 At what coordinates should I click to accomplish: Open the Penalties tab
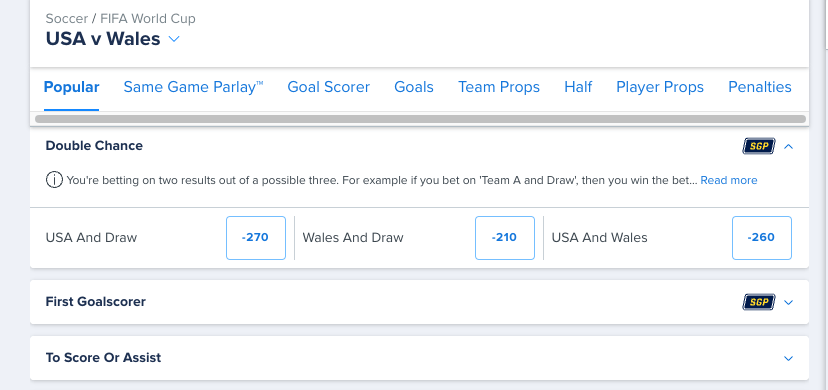(x=760, y=87)
